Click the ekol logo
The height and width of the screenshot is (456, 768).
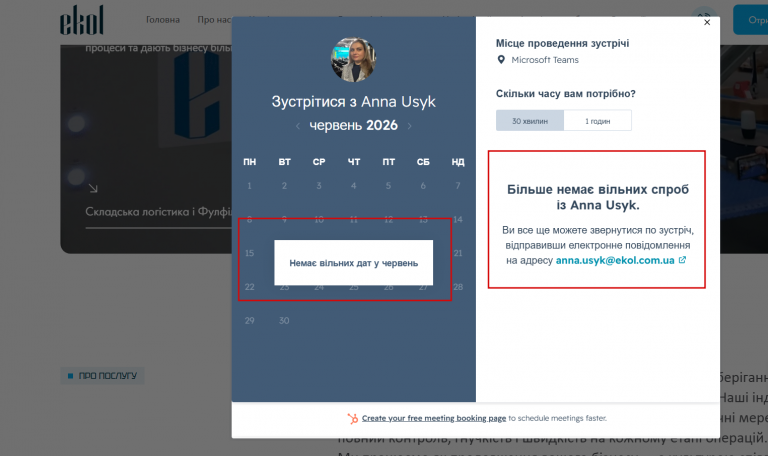pyautogui.click(x=82, y=21)
